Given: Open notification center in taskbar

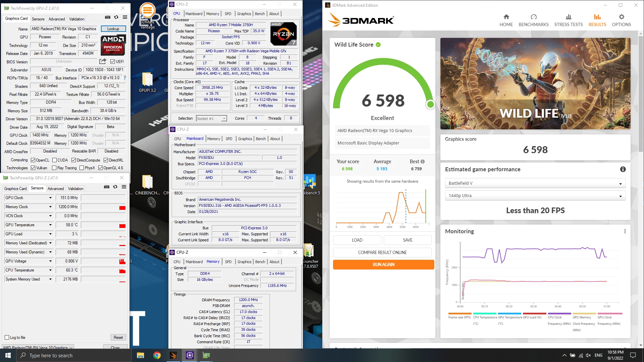Looking at the screenshot, I should pyautogui.click(x=633, y=355).
